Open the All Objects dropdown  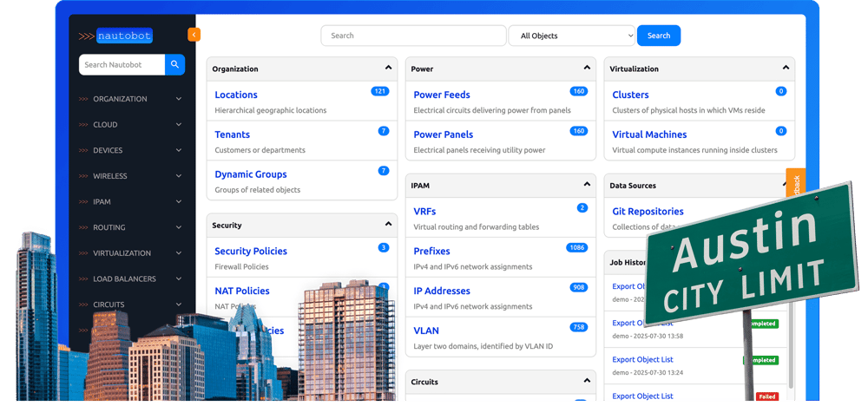pos(571,36)
